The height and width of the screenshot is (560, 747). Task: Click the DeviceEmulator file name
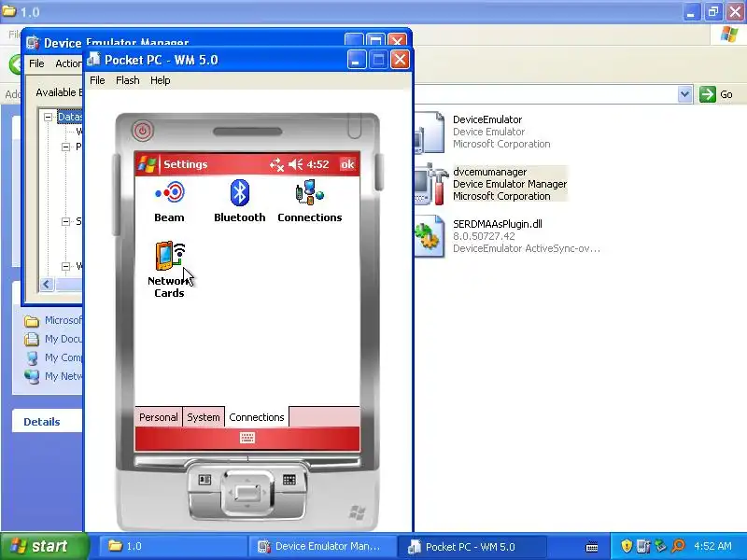tap(487, 119)
